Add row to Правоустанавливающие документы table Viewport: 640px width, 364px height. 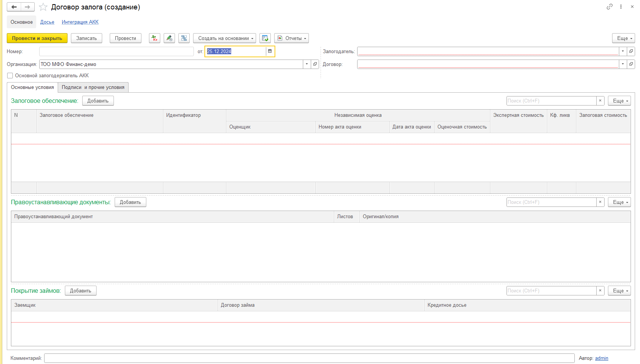click(130, 202)
